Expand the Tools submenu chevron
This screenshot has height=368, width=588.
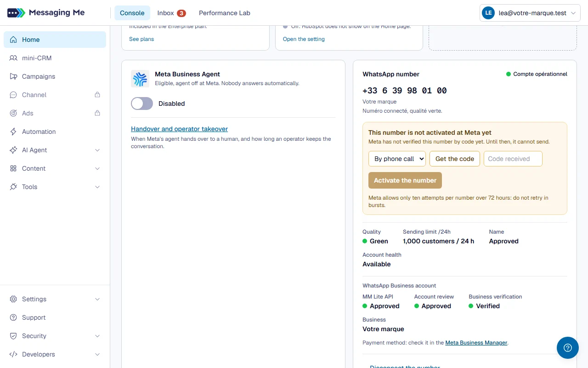97,187
